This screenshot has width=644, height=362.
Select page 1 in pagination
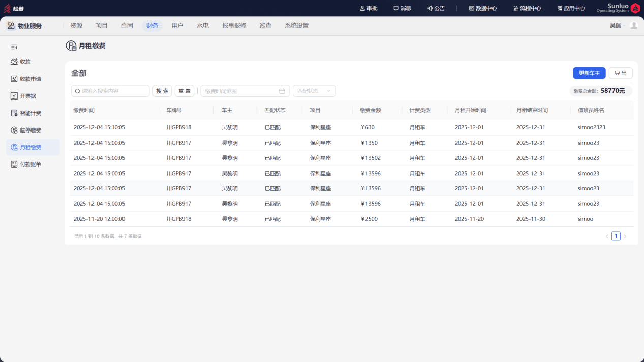pyautogui.click(x=616, y=236)
